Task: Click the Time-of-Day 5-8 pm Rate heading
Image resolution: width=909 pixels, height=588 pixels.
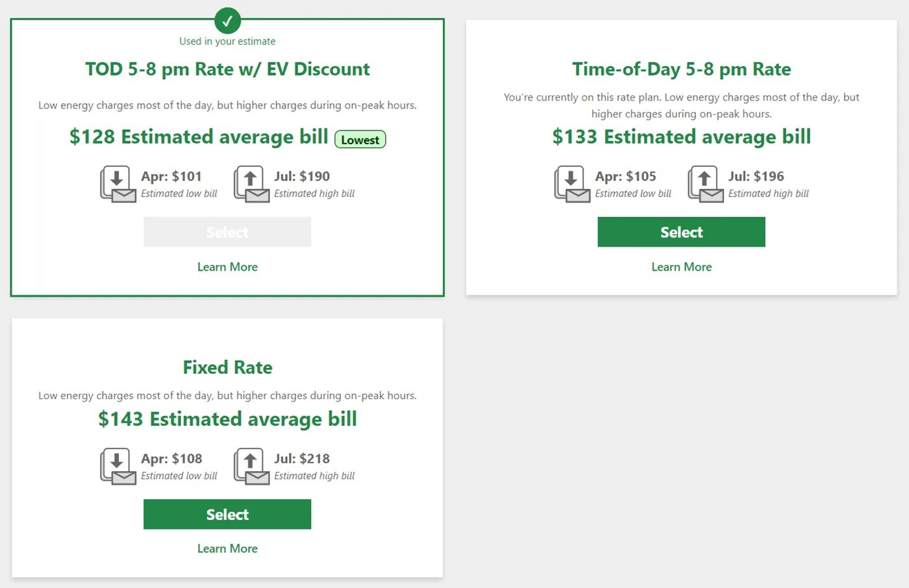Action: (681, 69)
